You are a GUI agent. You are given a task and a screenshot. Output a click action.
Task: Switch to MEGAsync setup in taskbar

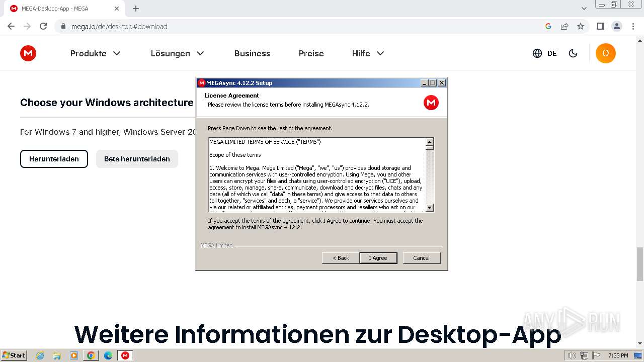click(125, 355)
